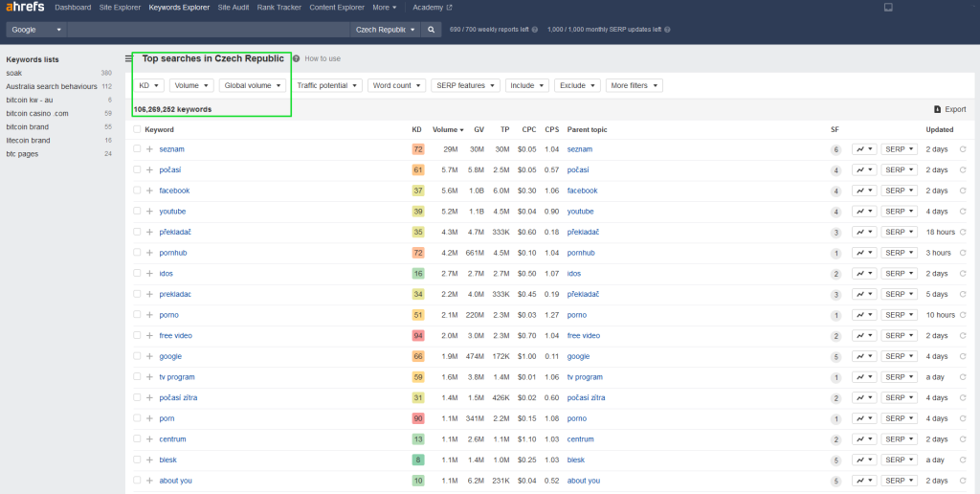Click the ahrefs logo

(25, 7)
